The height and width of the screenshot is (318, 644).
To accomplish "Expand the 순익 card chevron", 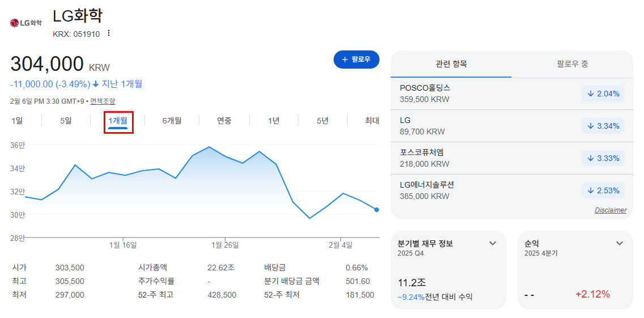I will 620,243.
